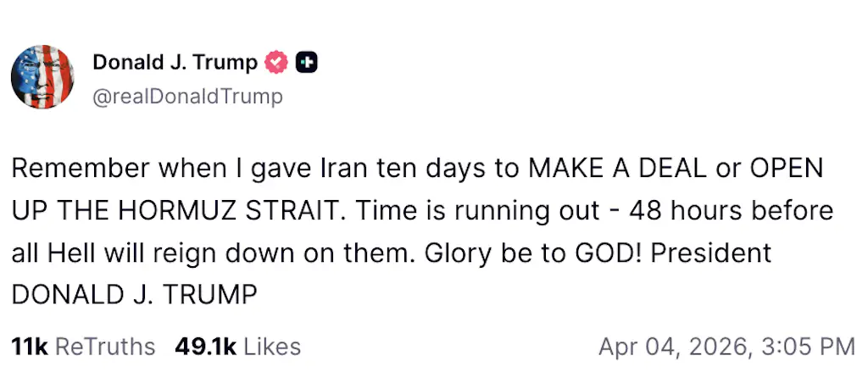The height and width of the screenshot is (378, 868).
Task: Click the Likes label
Action: [x=272, y=347]
